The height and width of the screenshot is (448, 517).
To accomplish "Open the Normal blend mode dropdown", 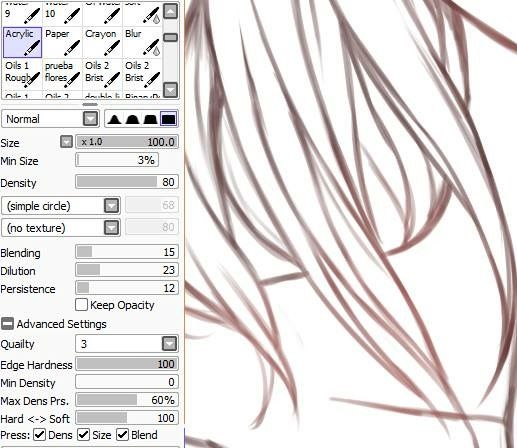I will (x=51, y=119).
